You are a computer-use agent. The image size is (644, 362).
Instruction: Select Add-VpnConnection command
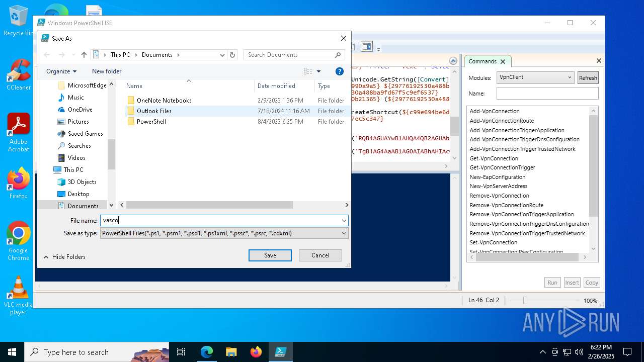pyautogui.click(x=495, y=111)
